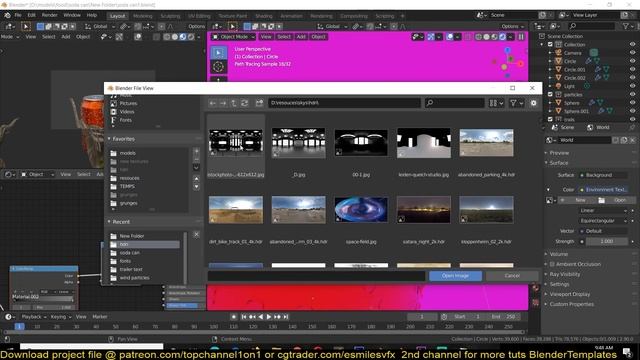Click the Light object icon in outliner

pyautogui.click(x=558, y=86)
